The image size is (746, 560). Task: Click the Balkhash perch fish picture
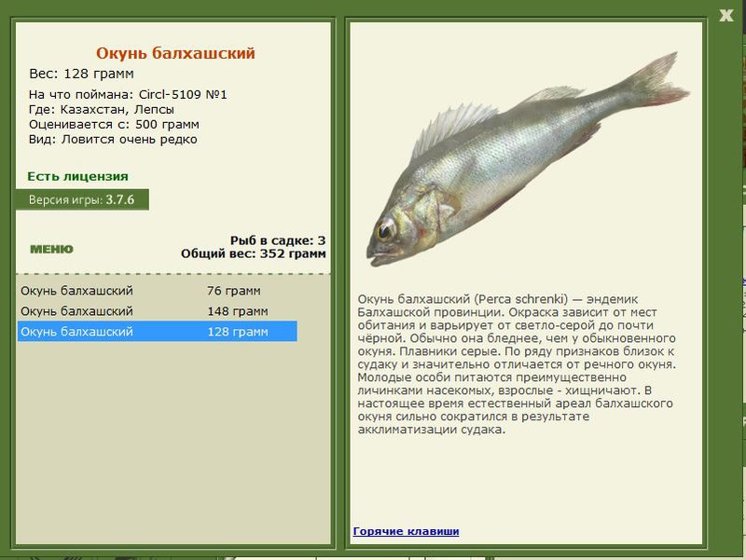(527, 159)
